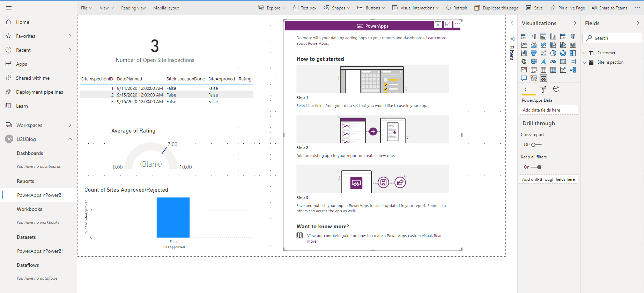The image size is (644, 293).
Task: Open the View menu
Action: pos(106,8)
